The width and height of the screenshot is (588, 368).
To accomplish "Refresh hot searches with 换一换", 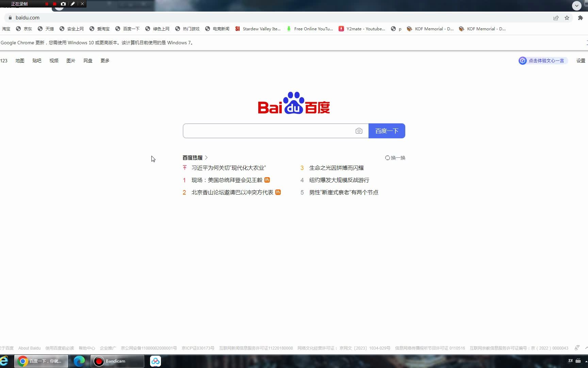I will 395,158.
